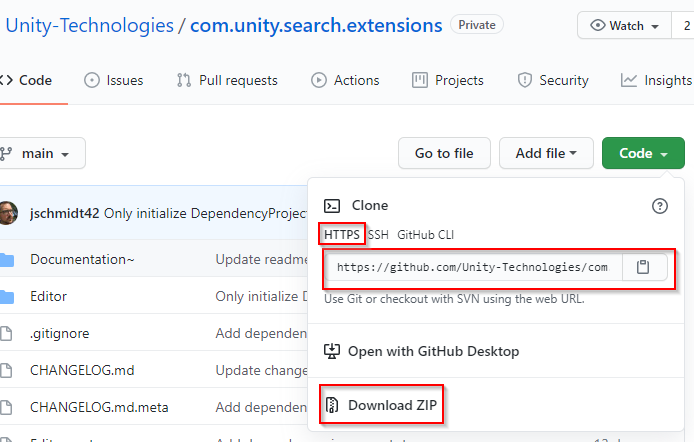Click jschmidt42's avatar thumbnail
Image resolution: width=694 pixels, height=442 pixels.
pos(8,213)
